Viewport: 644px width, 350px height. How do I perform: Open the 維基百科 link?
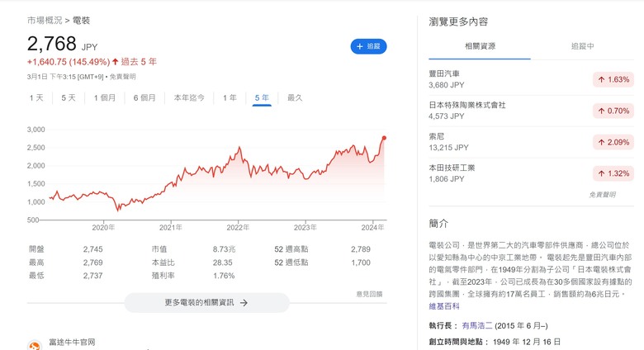coord(444,306)
